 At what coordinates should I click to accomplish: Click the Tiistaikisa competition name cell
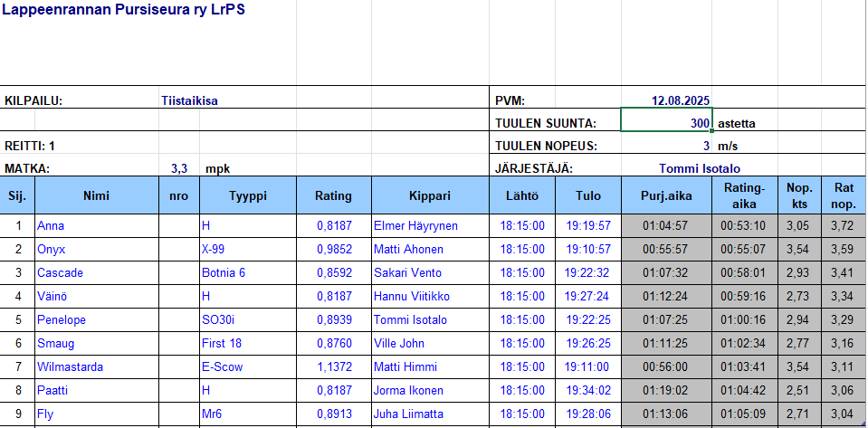[189, 100]
